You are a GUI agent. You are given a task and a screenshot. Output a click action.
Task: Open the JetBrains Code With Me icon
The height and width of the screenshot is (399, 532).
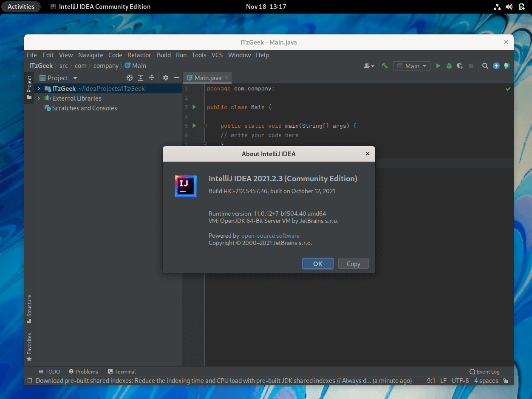pos(507,66)
